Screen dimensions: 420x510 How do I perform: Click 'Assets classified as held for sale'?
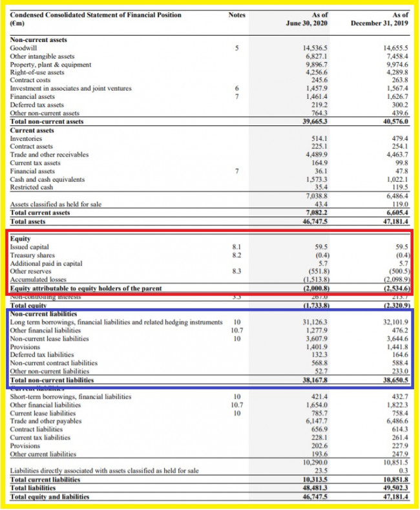pos(56,204)
